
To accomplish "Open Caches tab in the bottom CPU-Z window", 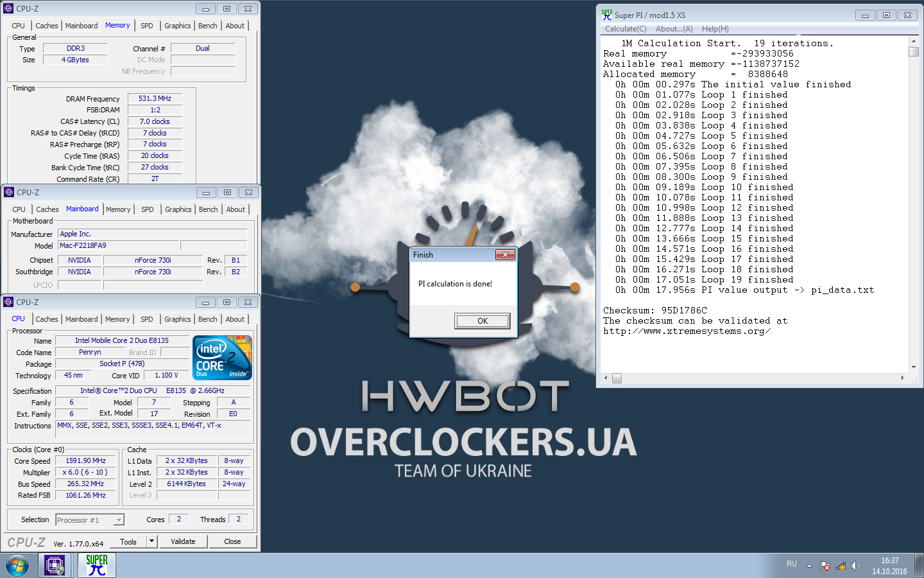I will 47,319.
